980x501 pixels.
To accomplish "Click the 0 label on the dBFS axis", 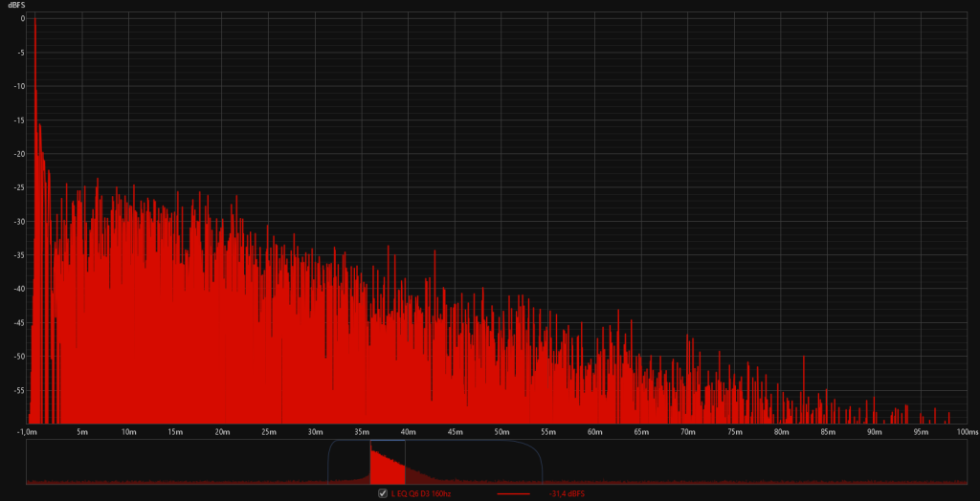I will pos(21,19).
